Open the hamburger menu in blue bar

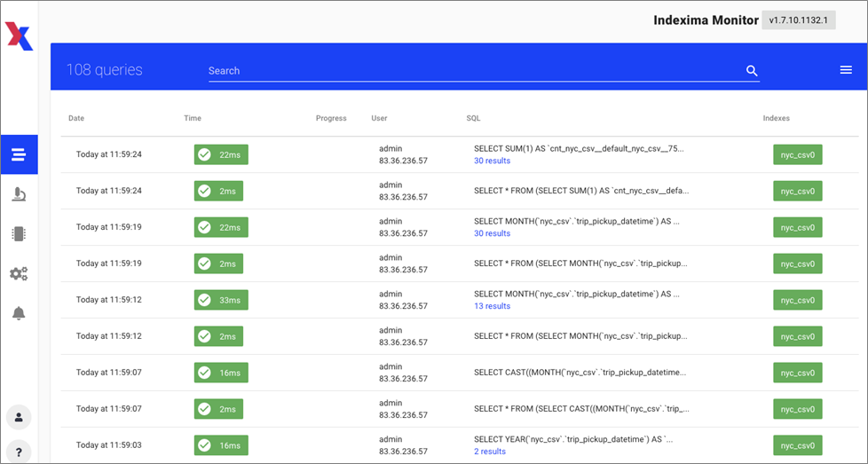coord(846,70)
